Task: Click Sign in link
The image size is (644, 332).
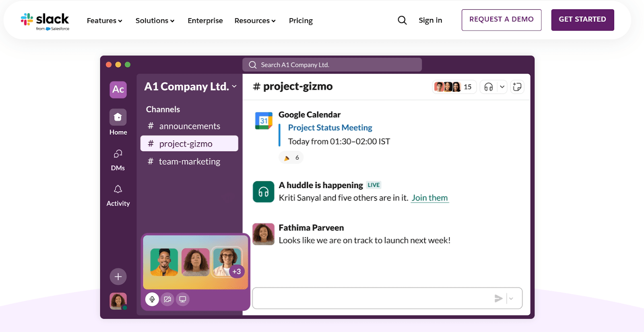Action: click(x=430, y=20)
